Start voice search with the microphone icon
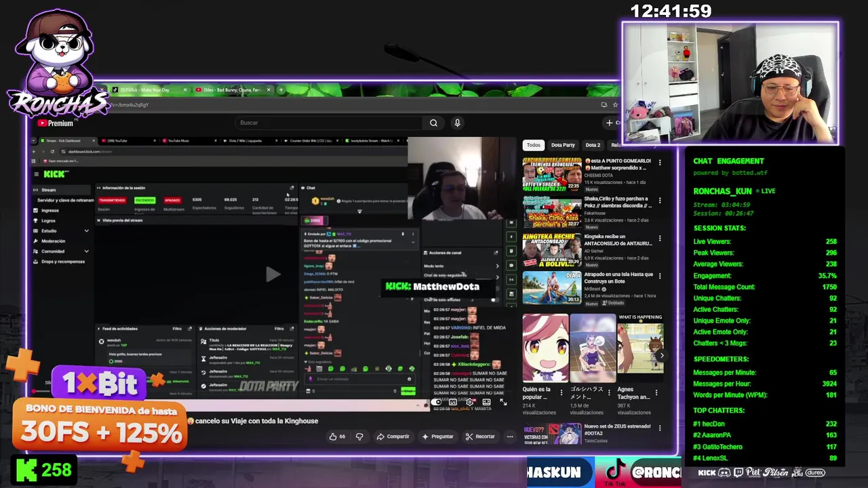The image size is (868, 488). [x=457, y=123]
